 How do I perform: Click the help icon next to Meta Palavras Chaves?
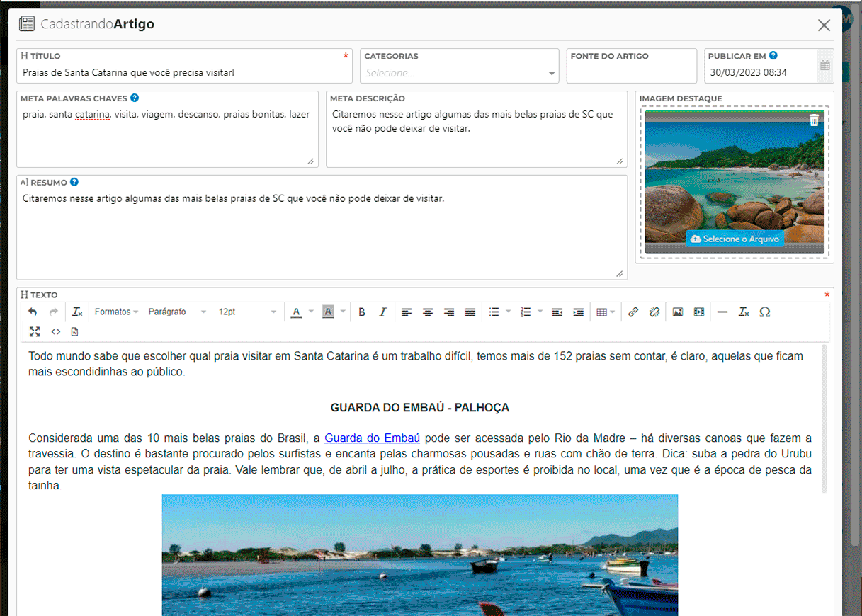tap(135, 98)
